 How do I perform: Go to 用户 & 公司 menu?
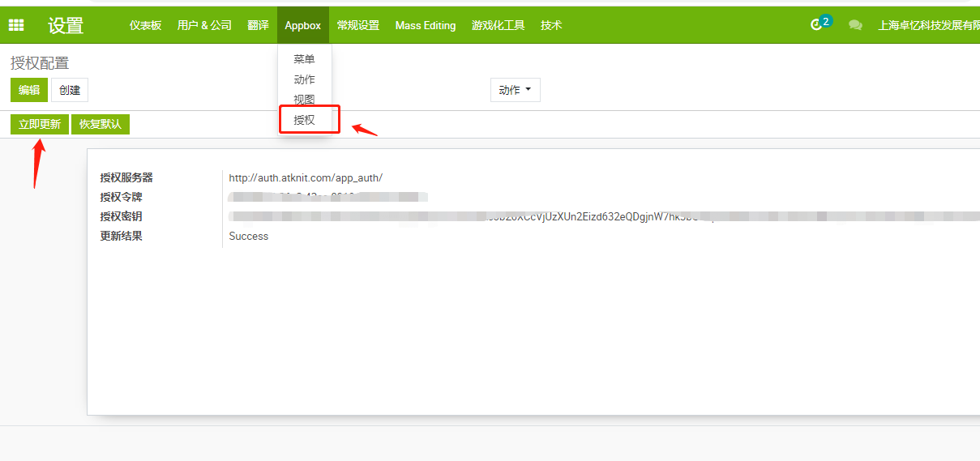pyautogui.click(x=204, y=25)
